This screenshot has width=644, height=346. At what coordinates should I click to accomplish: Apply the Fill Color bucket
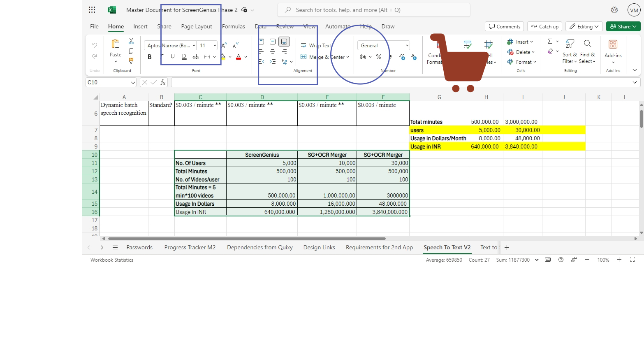[223, 57]
